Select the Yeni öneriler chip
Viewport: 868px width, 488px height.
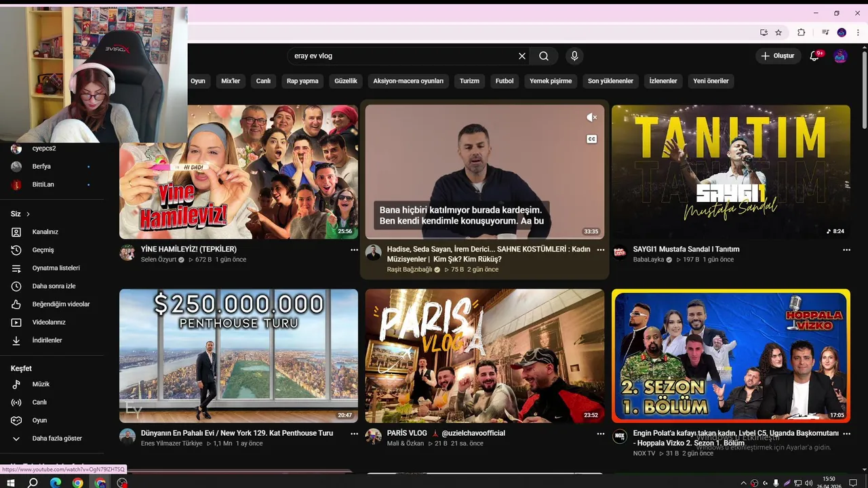tap(711, 81)
